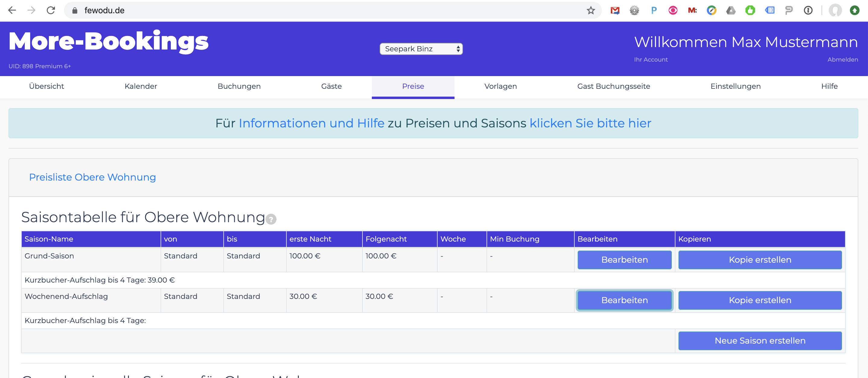The height and width of the screenshot is (378, 868).
Task: Open help tooltip next to Saisontabelle heading
Action: click(x=271, y=219)
